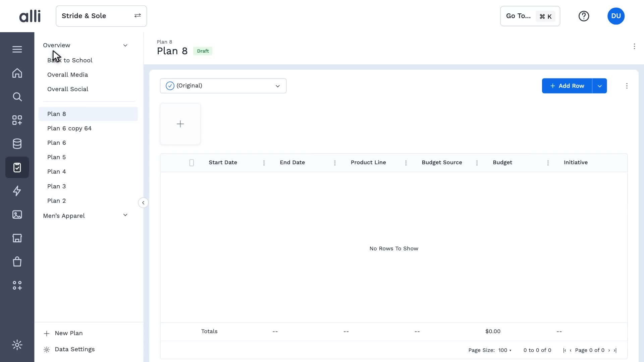This screenshot has width=644, height=362.
Task: Sort by the Initiative column header
Action: (576, 163)
